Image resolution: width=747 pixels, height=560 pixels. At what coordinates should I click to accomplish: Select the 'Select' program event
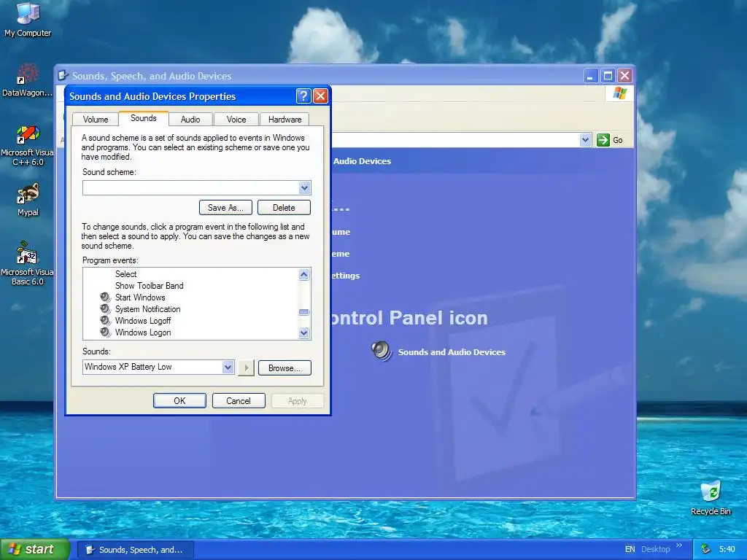click(125, 274)
